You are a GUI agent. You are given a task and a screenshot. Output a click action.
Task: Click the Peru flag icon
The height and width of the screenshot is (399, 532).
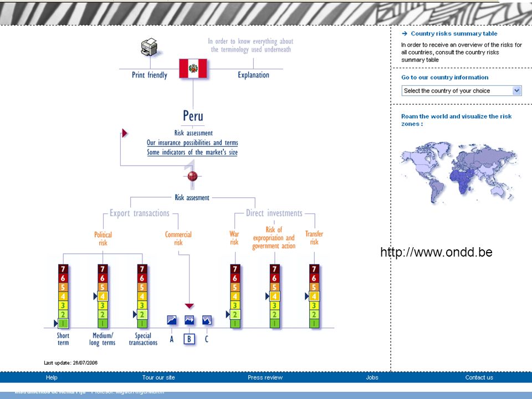(x=193, y=69)
